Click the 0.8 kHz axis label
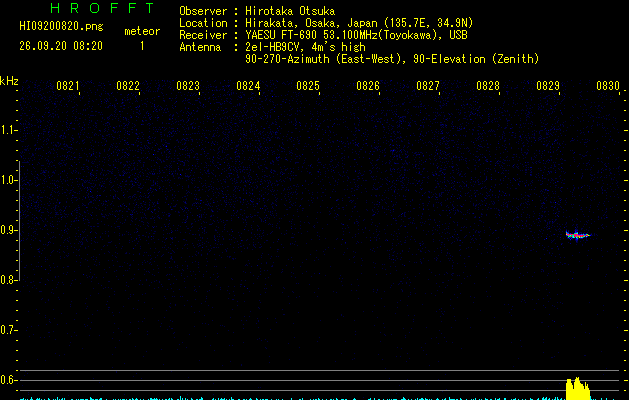This screenshot has width=629, height=400. coord(9,280)
